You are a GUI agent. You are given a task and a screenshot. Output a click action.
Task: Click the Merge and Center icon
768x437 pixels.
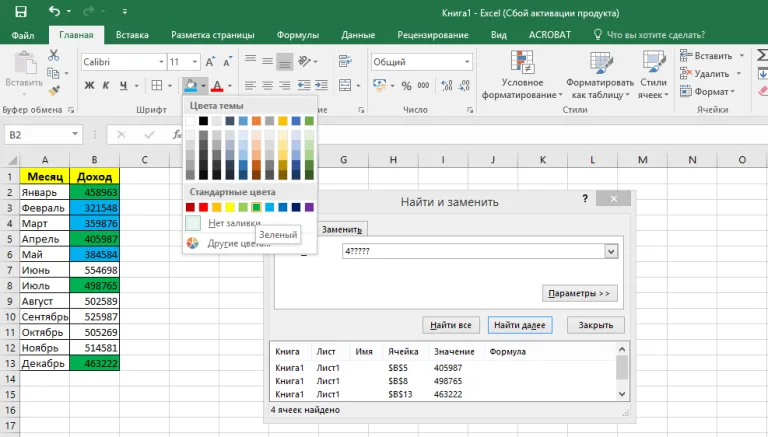coord(345,86)
